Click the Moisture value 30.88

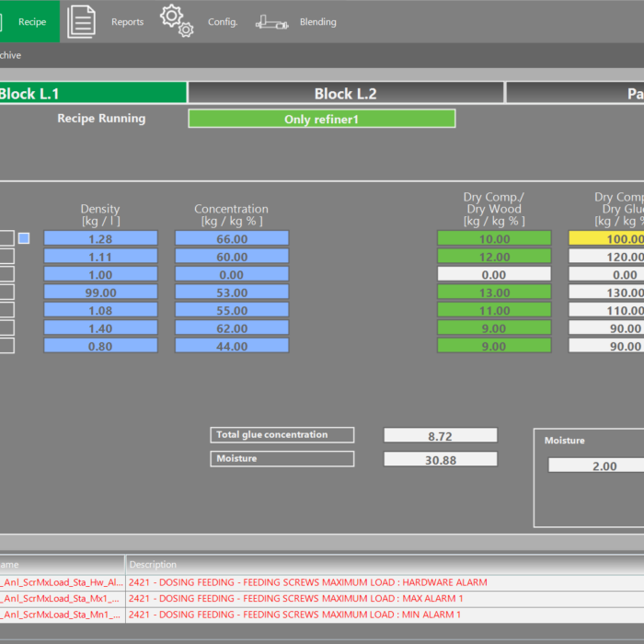[x=440, y=459]
